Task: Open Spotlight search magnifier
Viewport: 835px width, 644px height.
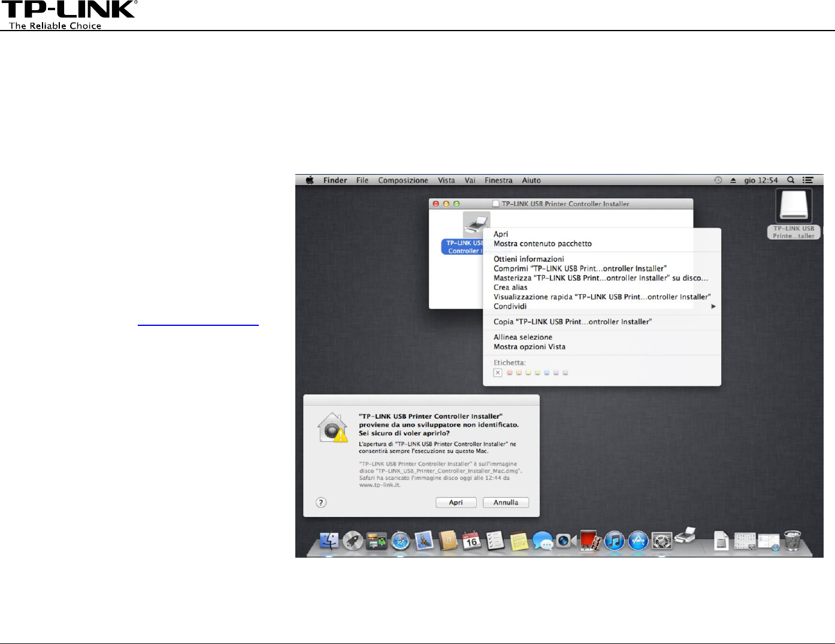Action: click(791, 180)
